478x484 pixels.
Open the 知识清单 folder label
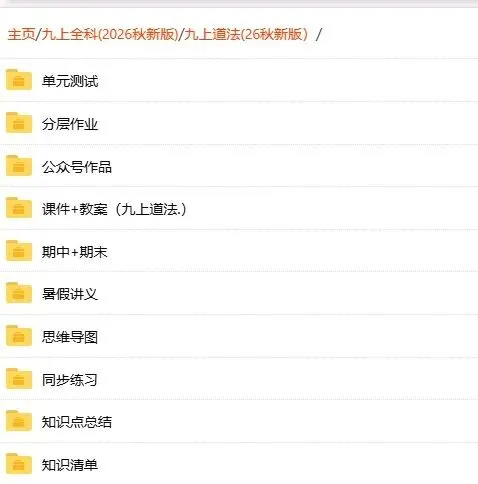pyautogui.click(x=70, y=465)
